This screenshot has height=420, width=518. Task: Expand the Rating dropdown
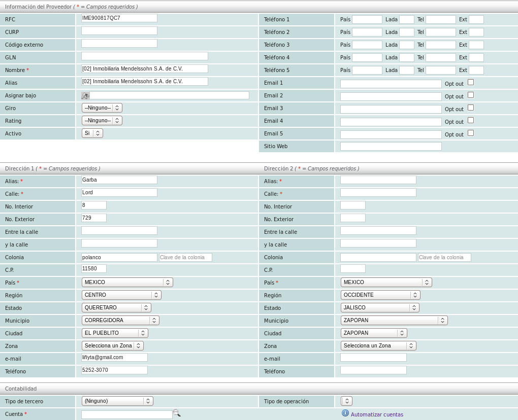pos(102,120)
